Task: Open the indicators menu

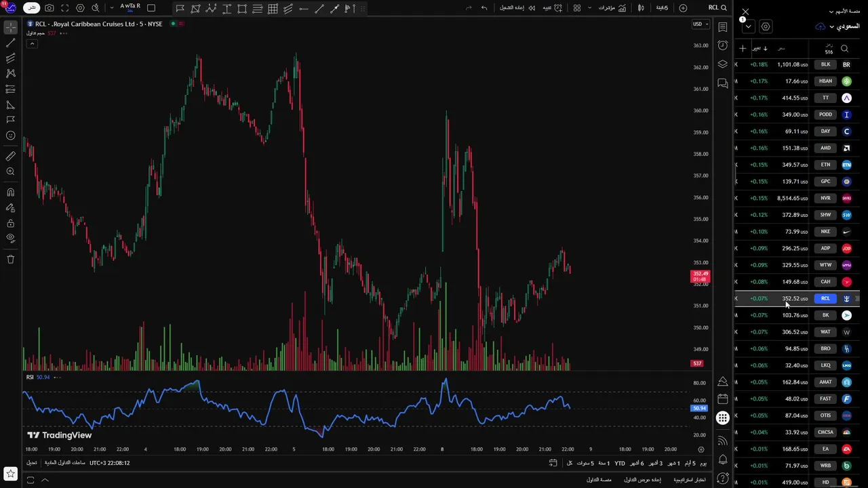Action: [x=611, y=8]
